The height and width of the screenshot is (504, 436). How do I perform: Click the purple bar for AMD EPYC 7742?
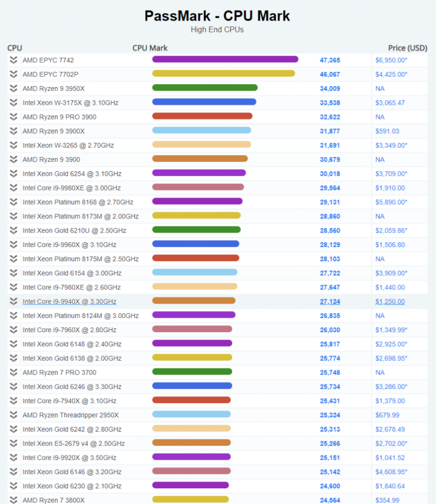pos(225,59)
